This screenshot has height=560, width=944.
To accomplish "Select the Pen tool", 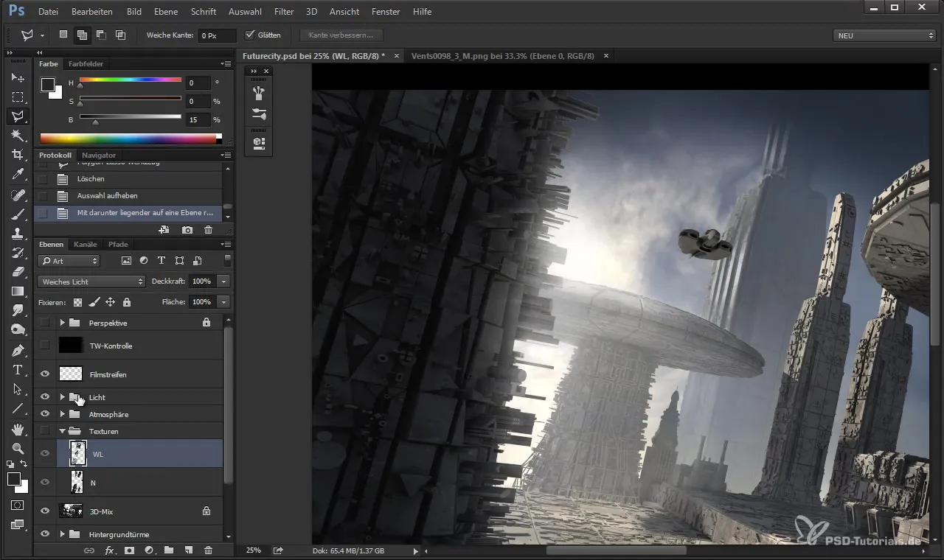I will click(18, 350).
